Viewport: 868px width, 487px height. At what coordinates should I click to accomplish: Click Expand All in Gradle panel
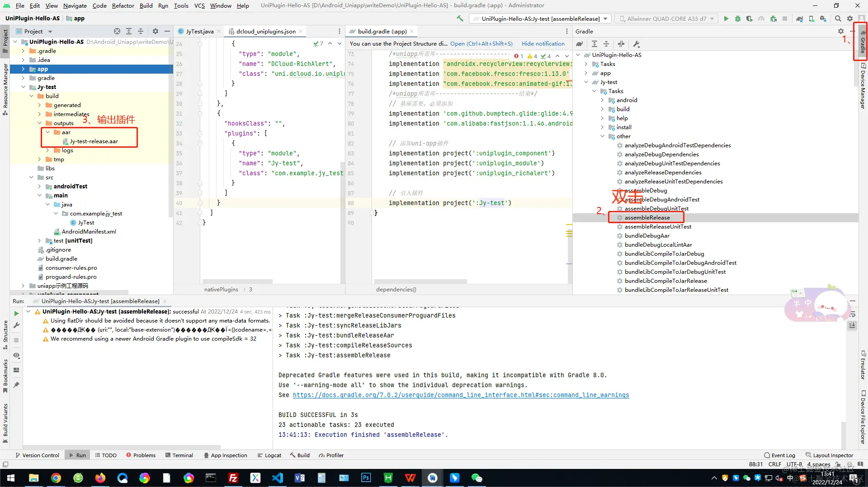click(594, 44)
